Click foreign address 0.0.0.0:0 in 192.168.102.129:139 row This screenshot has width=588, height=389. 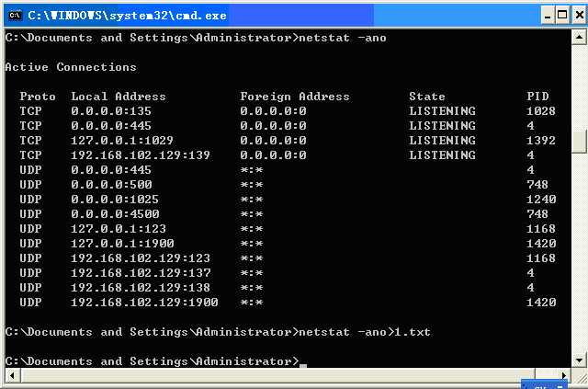273,155
